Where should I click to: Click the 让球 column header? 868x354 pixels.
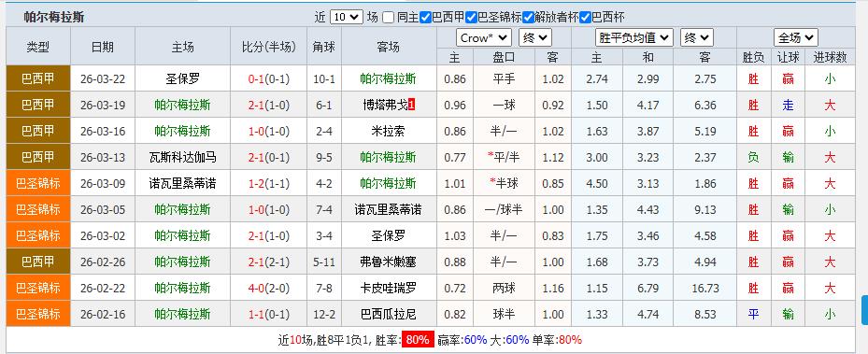(788, 57)
